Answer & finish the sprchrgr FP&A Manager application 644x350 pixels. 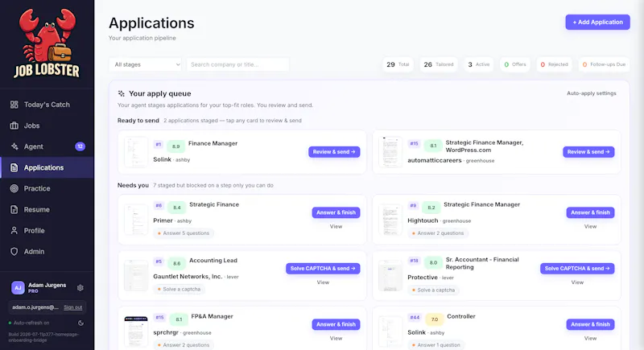pos(336,324)
